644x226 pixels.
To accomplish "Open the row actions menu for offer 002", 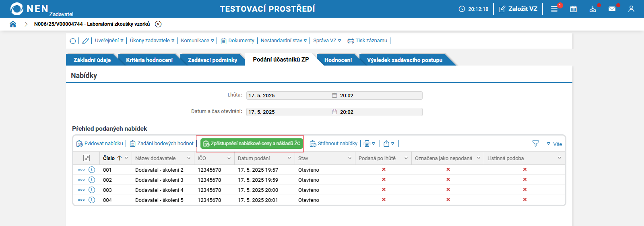I will click(x=81, y=180).
